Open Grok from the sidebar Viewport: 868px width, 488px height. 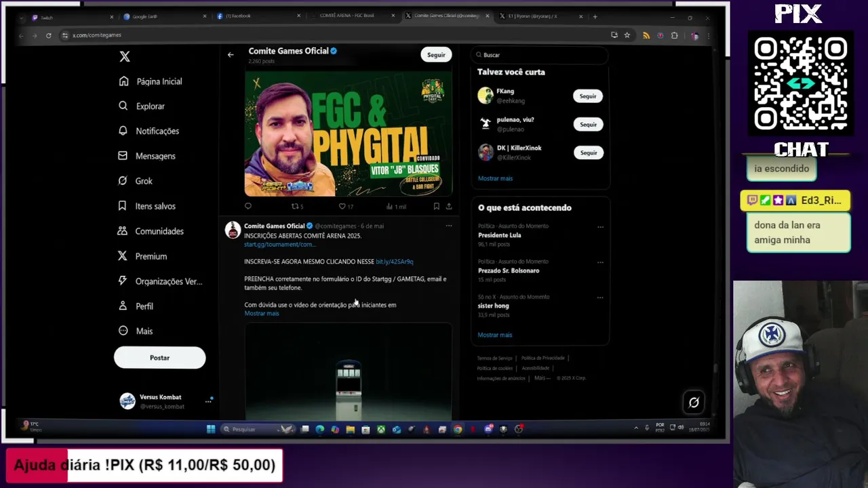tap(135, 181)
